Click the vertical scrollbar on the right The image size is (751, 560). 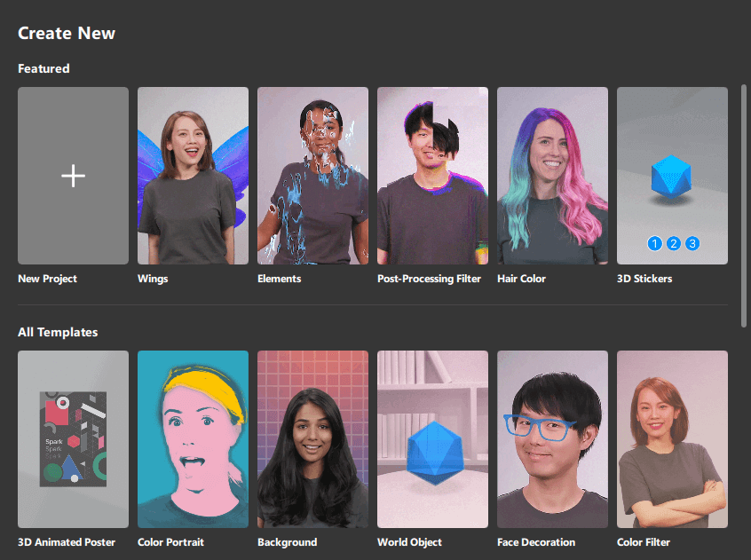click(743, 206)
